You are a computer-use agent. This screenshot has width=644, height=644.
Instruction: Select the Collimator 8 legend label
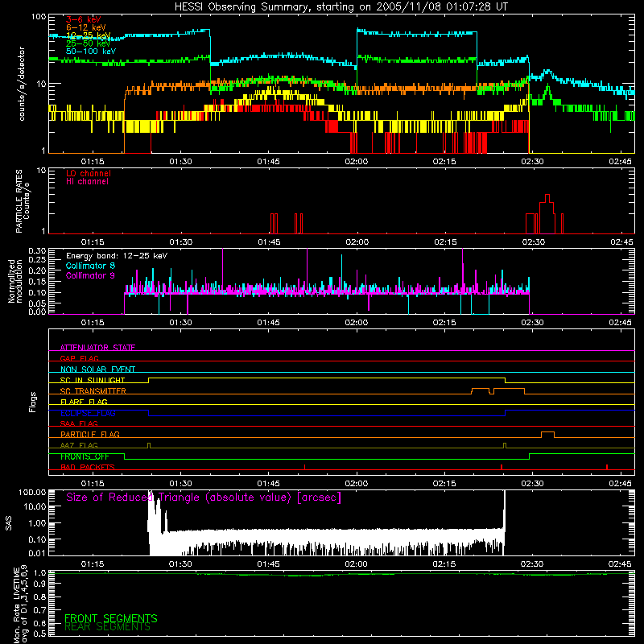pos(90,266)
